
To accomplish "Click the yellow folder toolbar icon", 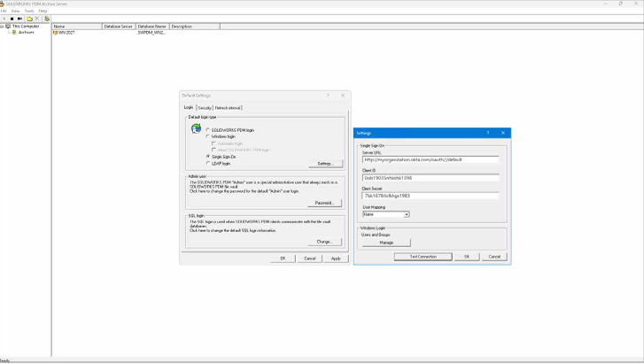I will [x=29, y=19].
